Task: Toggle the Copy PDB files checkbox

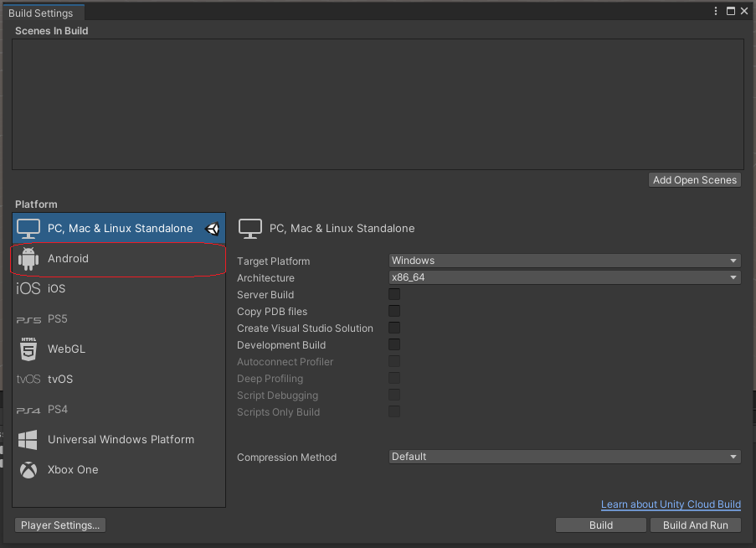Action: tap(394, 311)
